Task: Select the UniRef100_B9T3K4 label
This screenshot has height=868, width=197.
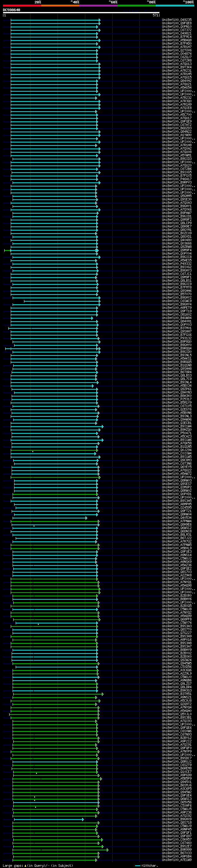Action: pos(177,67)
